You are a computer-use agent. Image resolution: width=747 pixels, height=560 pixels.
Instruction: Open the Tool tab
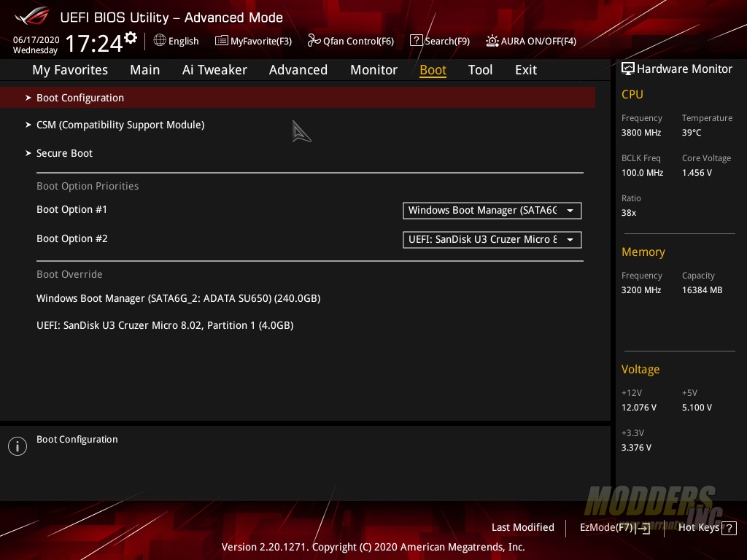pos(480,70)
